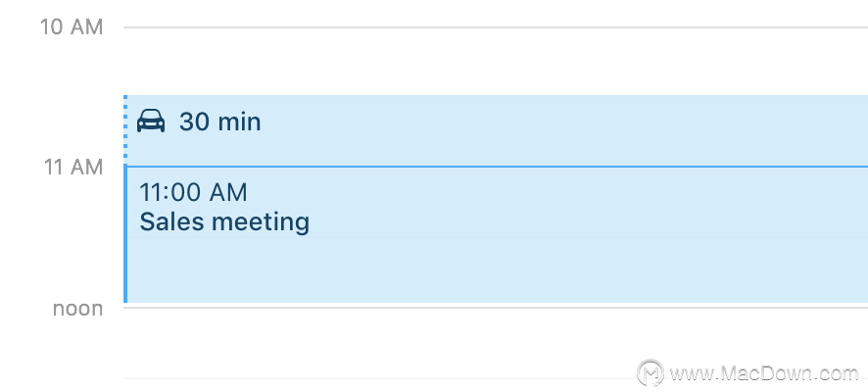Select the 30 min travel time label
Screen dimensions: 868x392
(219, 122)
